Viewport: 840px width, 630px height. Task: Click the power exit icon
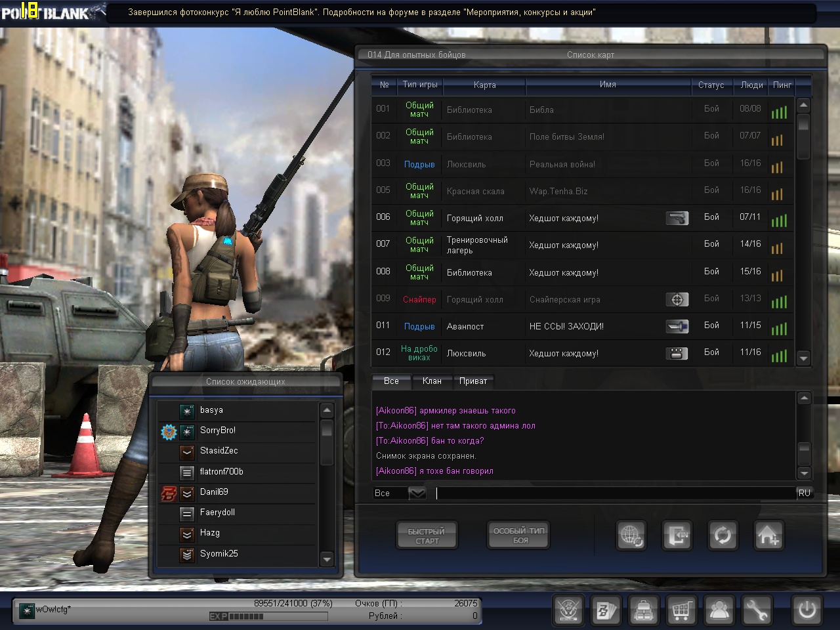click(807, 610)
